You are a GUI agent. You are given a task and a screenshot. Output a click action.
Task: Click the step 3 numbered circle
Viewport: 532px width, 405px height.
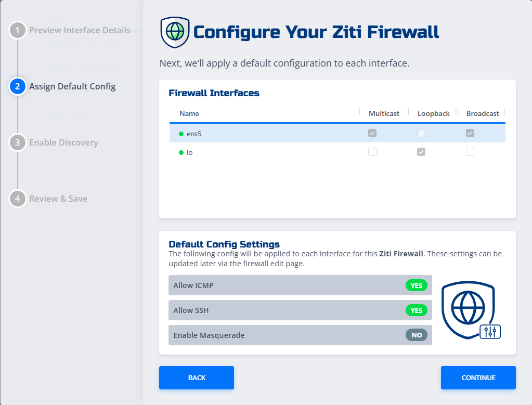click(17, 142)
